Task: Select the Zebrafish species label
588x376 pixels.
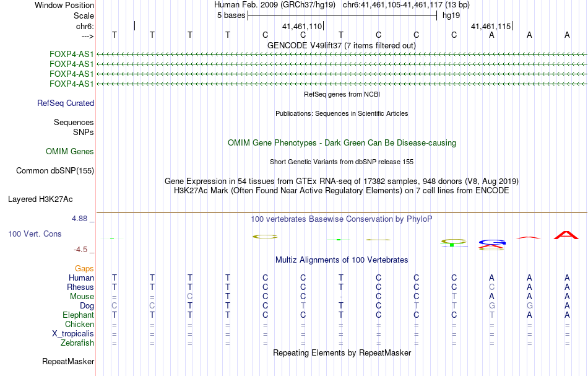Action: pos(77,343)
